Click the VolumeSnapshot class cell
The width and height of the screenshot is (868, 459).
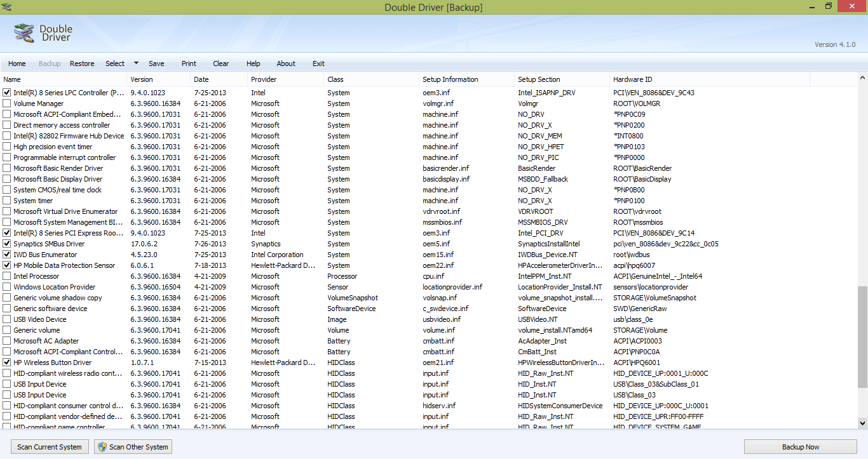point(353,298)
